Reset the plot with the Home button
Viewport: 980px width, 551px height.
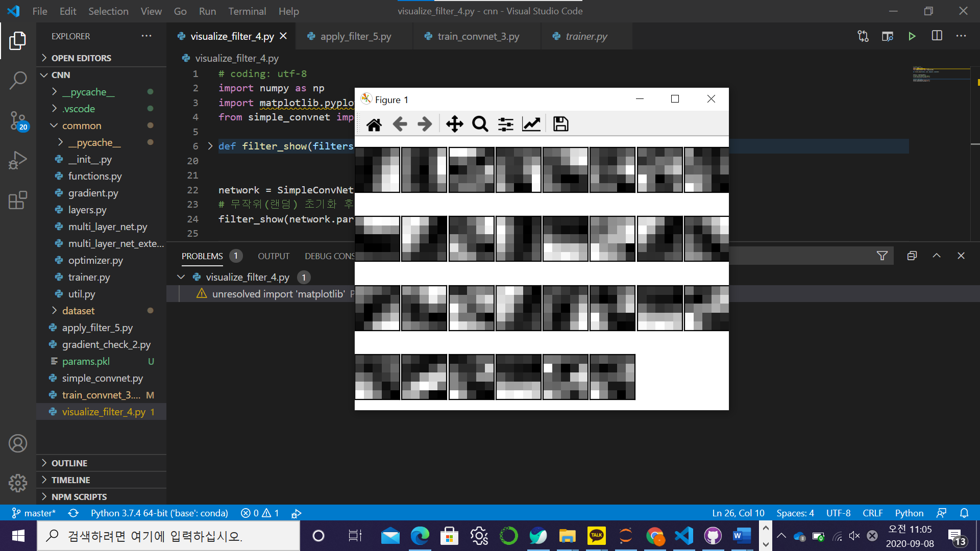[374, 123]
